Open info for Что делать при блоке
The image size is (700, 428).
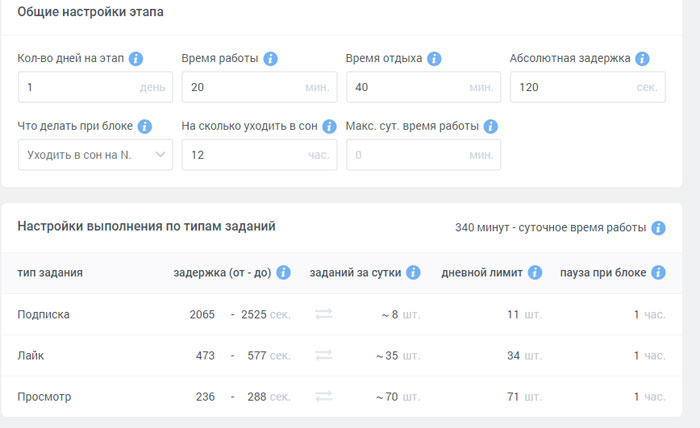[x=144, y=126]
